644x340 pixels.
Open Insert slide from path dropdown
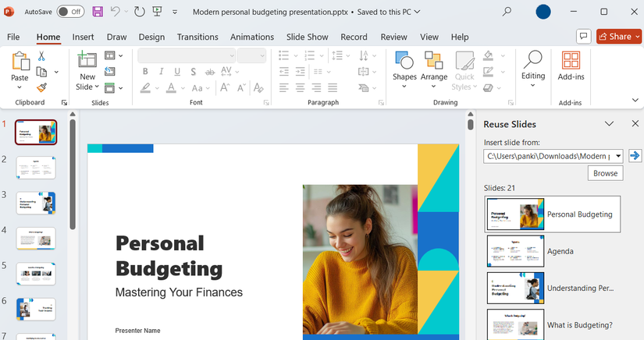(x=618, y=156)
